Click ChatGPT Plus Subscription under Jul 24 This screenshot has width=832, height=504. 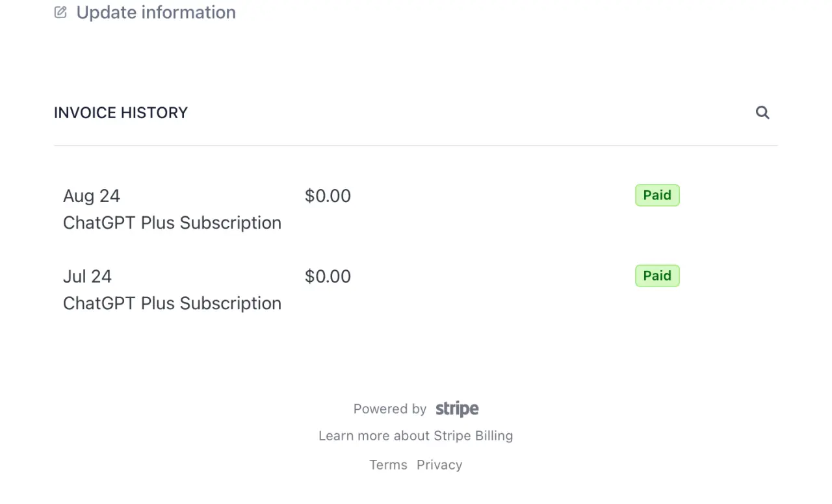point(172,303)
